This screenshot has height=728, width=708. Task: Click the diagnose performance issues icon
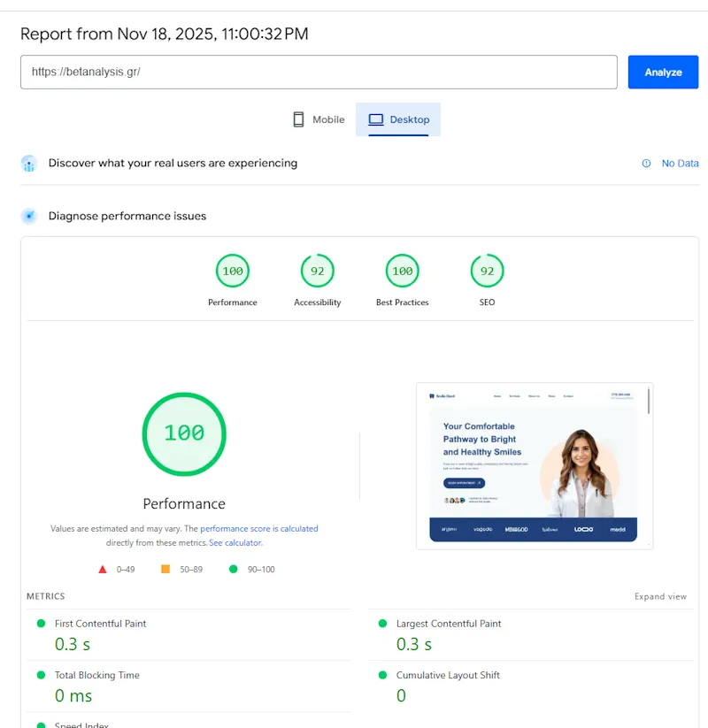click(x=29, y=216)
